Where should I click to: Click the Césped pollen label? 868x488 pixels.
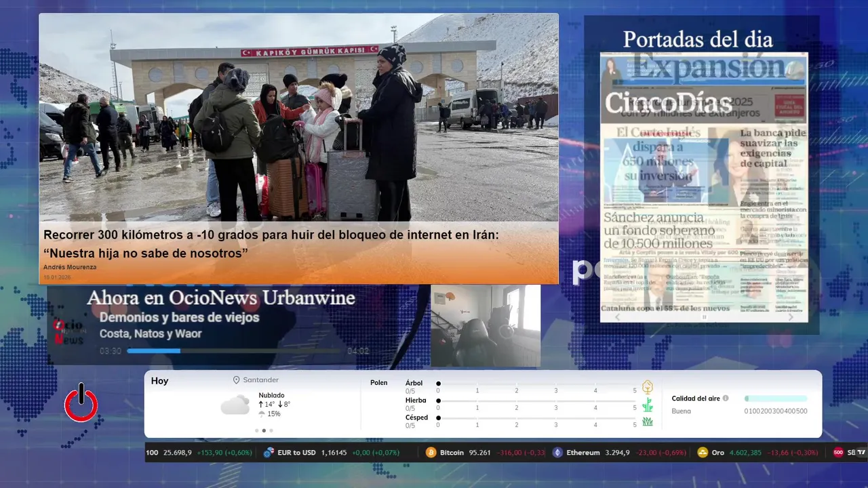[416, 418]
